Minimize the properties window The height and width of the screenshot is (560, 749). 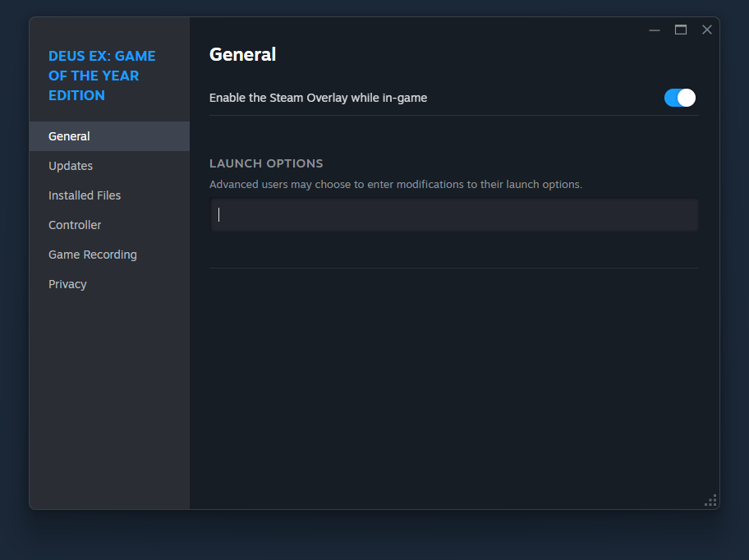[655, 30]
